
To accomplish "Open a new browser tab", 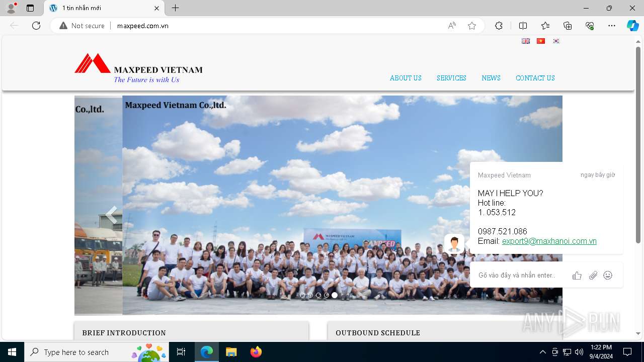I will coord(175,8).
